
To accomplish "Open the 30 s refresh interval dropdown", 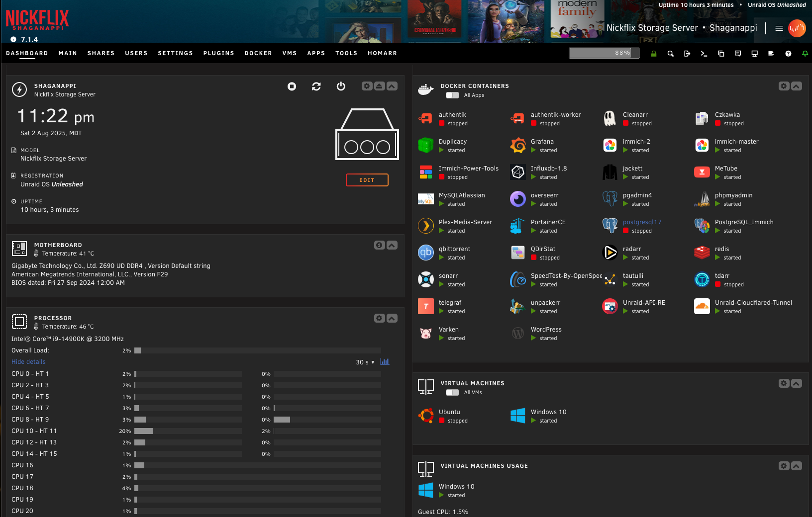I will pyautogui.click(x=365, y=362).
